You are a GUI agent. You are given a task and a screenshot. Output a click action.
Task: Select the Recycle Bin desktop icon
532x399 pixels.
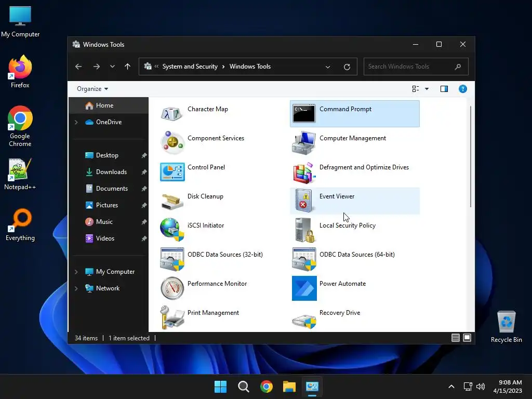tap(506, 326)
